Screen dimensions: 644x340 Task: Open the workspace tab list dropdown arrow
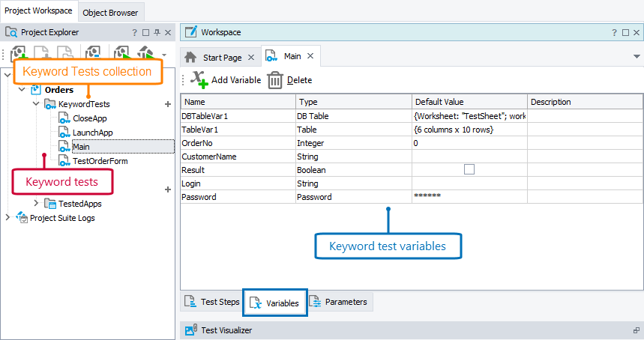[636, 57]
